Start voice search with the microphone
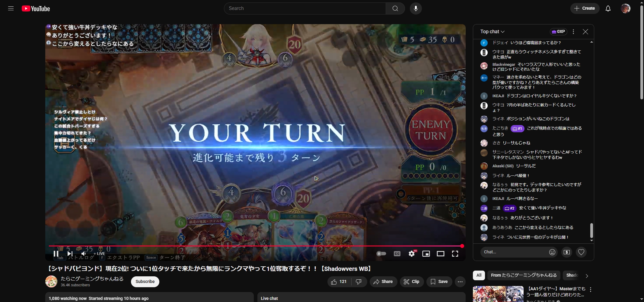Image resolution: width=644 pixels, height=302 pixels. pos(416,8)
